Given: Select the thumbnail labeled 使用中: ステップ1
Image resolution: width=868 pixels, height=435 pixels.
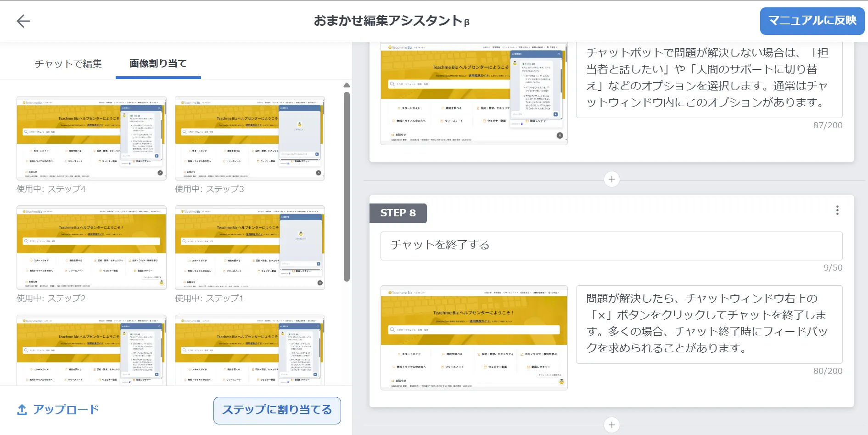Looking at the screenshot, I should pyautogui.click(x=249, y=247).
